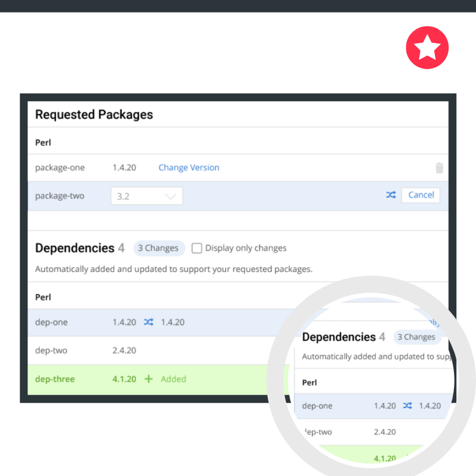Click 2.4.20 inside the magnifier
This screenshot has width=476, height=476.
pos(384,432)
